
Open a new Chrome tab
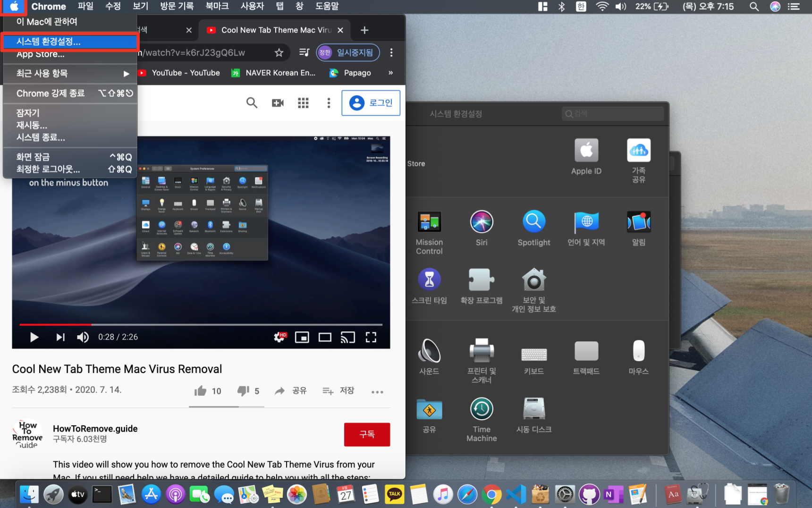[364, 30]
